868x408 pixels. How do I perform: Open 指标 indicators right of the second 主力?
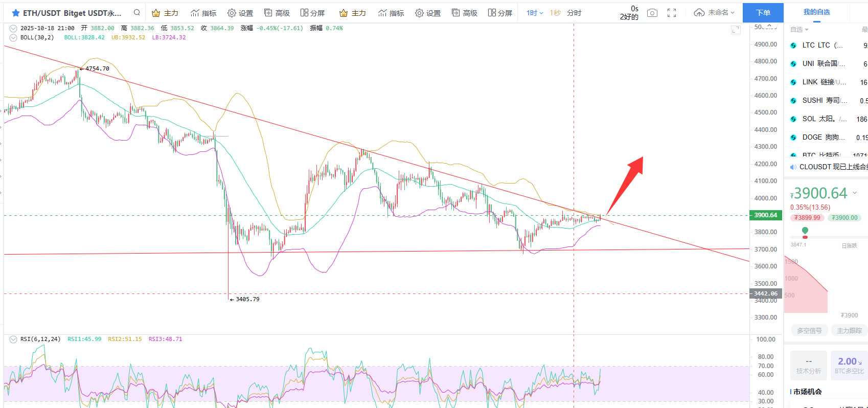(x=391, y=13)
